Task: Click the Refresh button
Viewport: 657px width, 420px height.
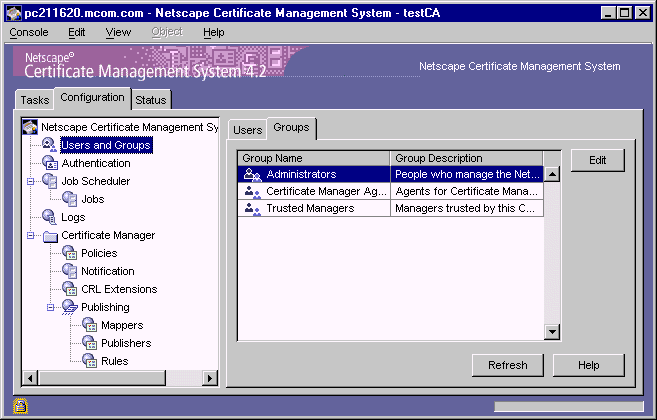Action: [x=507, y=365]
